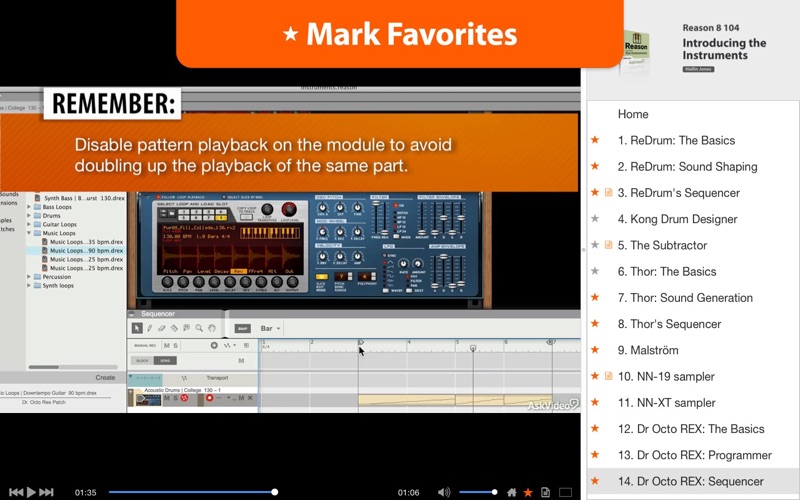Click the Slice Edit Mode button
The image size is (800, 500).
click(321, 277)
